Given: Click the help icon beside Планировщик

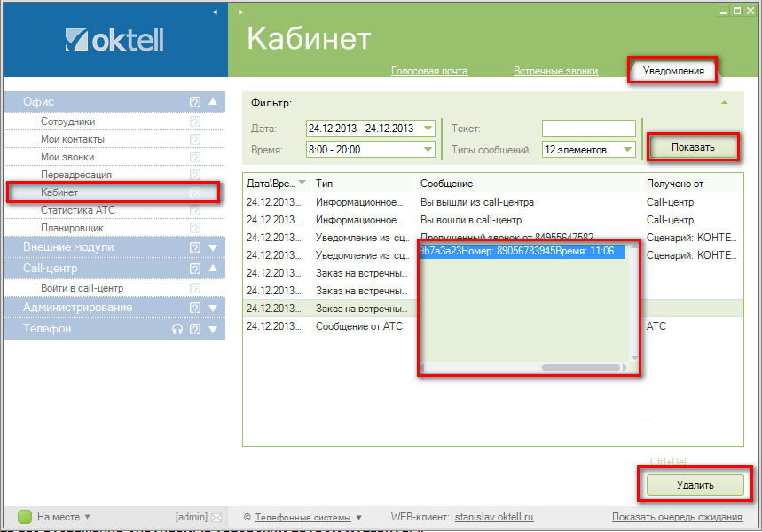Looking at the screenshot, I should 195,228.
